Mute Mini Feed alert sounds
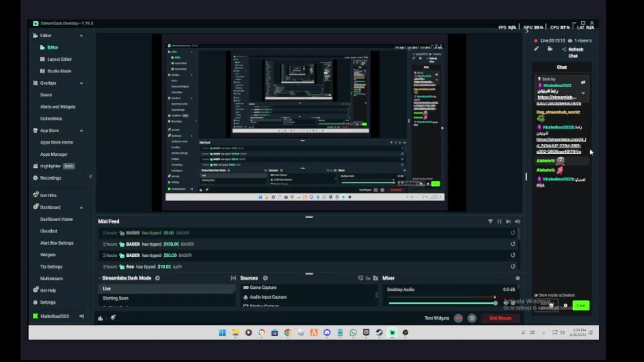 [x=517, y=221]
